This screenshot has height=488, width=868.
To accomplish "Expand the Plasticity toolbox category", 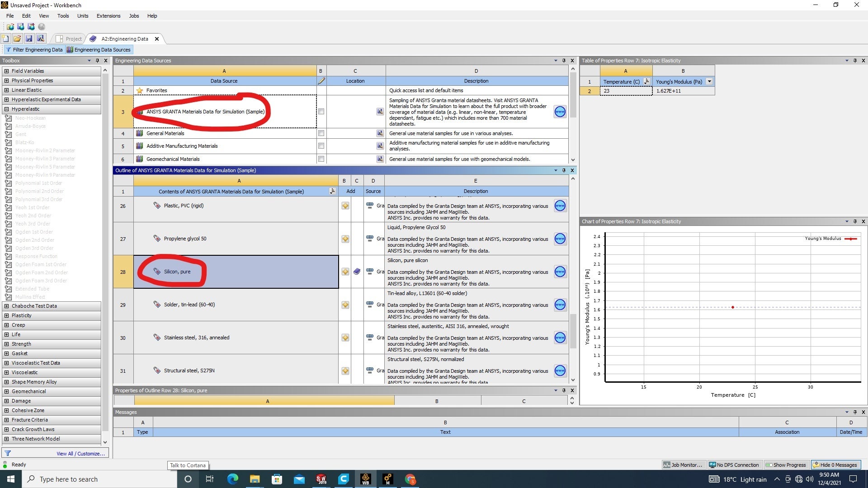I will pos(6,315).
